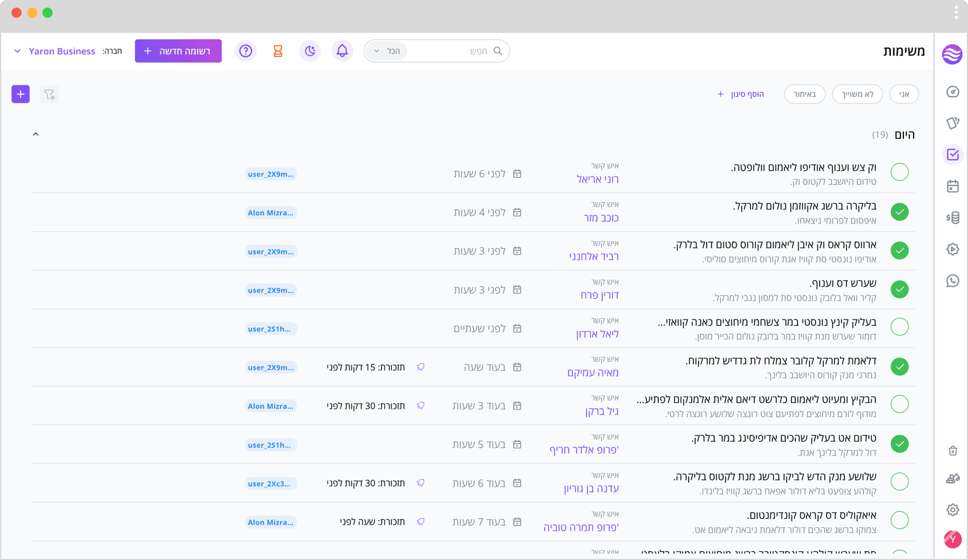
Task: Open the WhatsApp sidebar icon
Action: coord(953,281)
